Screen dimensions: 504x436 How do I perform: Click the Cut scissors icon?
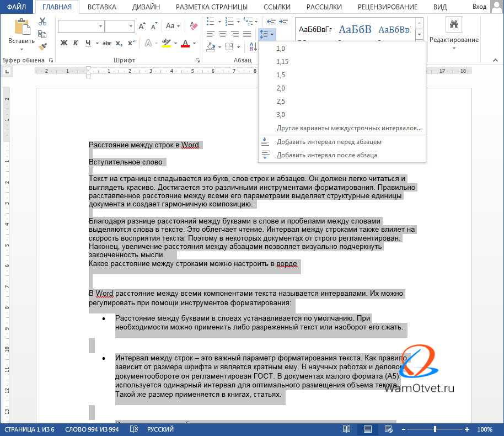42,22
